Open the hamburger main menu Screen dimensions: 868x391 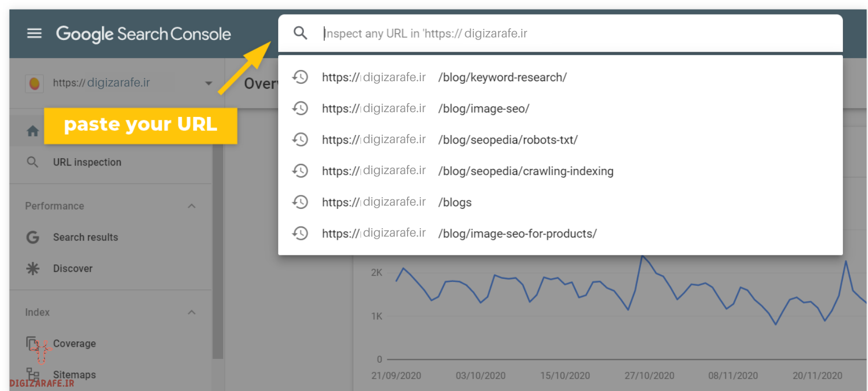click(34, 34)
